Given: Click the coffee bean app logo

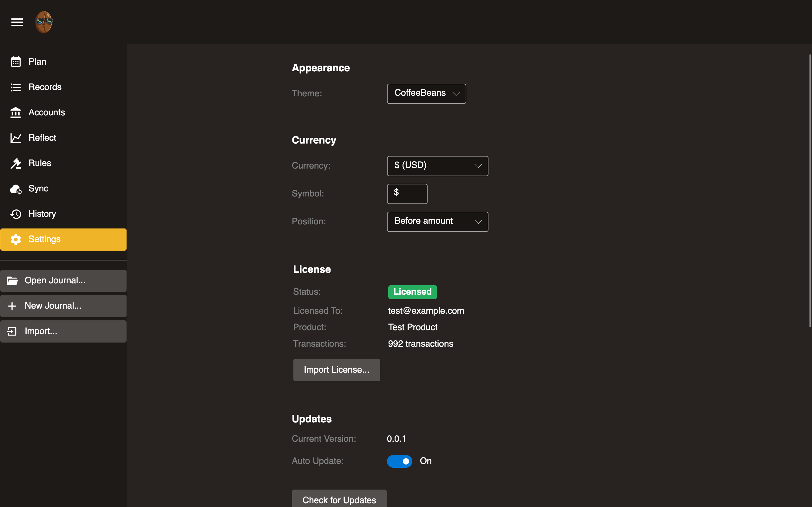Looking at the screenshot, I should pos(44,22).
